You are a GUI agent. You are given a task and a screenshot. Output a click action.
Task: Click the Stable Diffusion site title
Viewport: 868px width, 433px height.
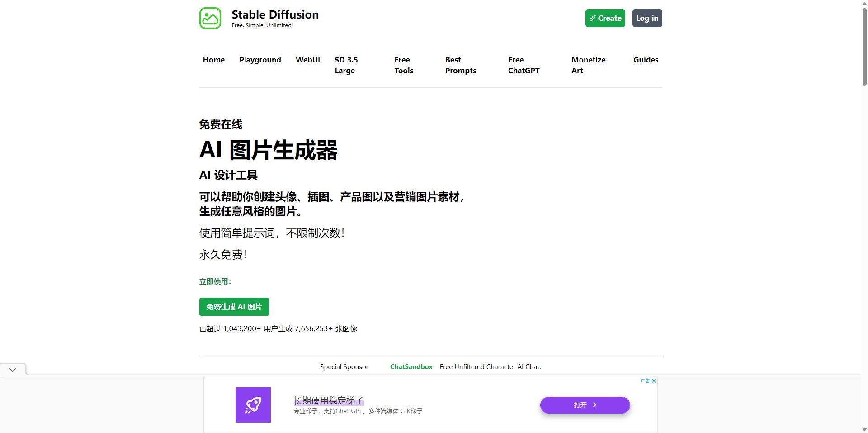(275, 14)
